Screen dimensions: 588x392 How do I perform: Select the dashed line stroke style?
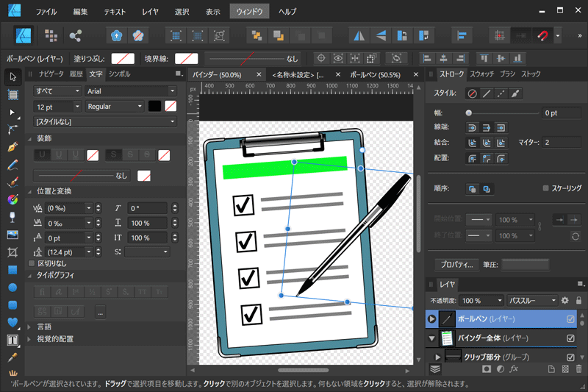click(501, 93)
